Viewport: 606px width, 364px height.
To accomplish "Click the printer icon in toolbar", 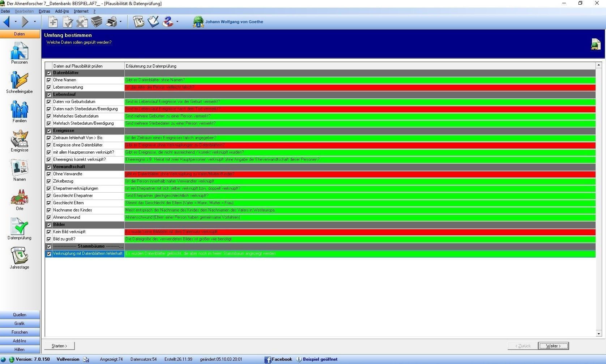I will [x=111, y=22].
